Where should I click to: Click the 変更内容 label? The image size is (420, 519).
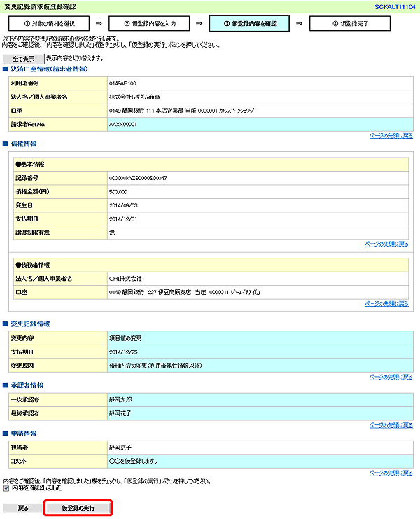[x=22, y=338]
